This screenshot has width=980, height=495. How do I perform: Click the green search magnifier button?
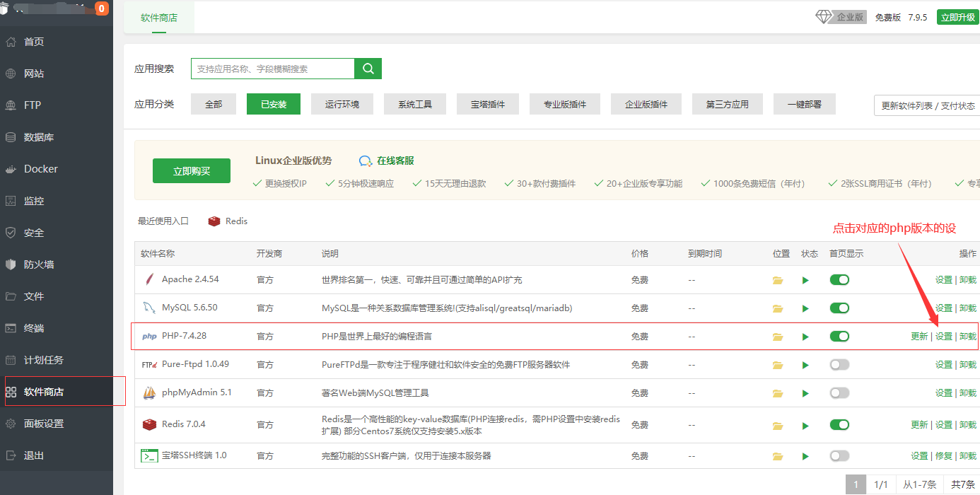coord(368,69)
